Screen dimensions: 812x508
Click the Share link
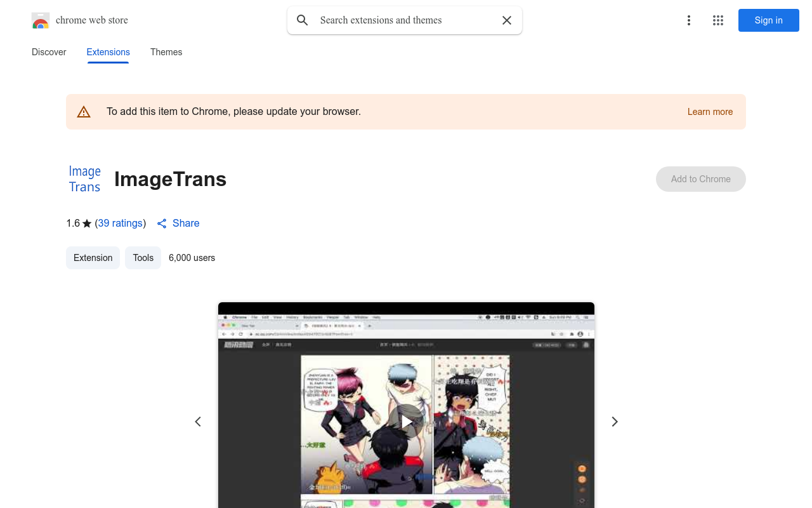tap(178, 224)
